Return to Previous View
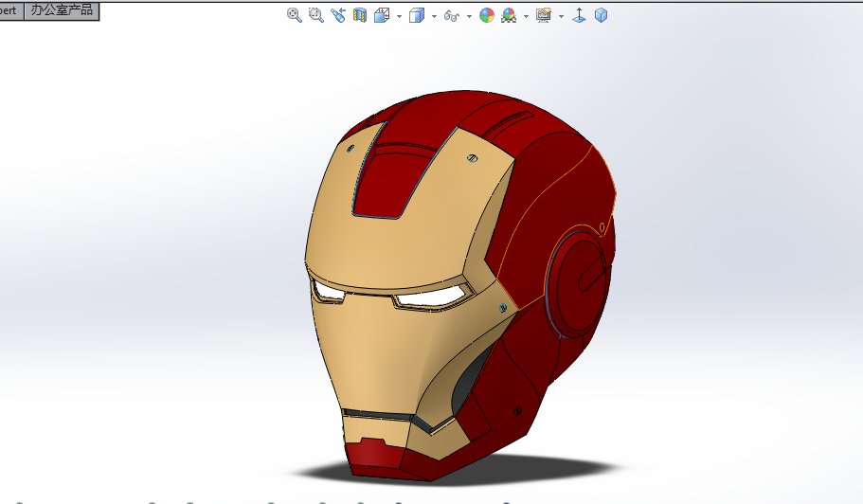Viewport: 863px width, 504px height. [338, 15]
